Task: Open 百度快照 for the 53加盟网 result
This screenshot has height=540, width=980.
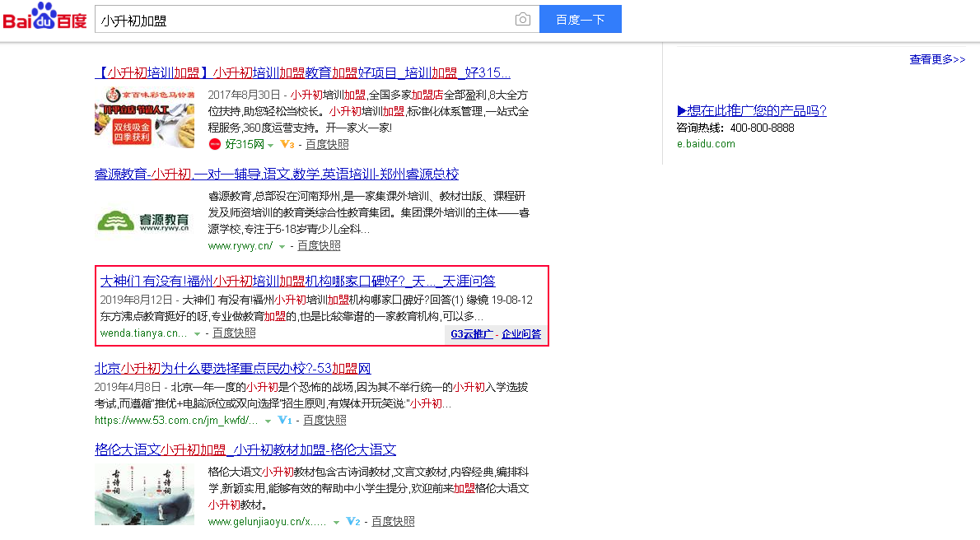Action: [324, 421]
